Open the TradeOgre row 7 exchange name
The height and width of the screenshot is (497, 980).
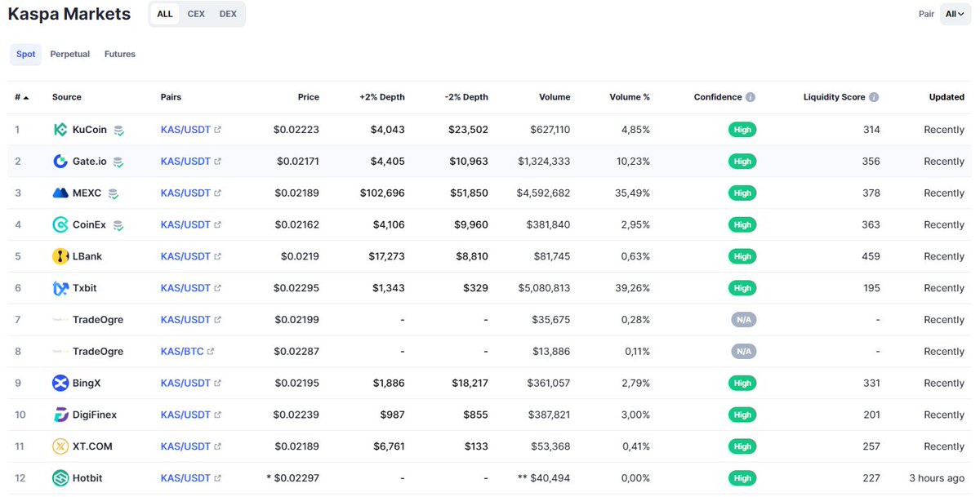(98, 320)
